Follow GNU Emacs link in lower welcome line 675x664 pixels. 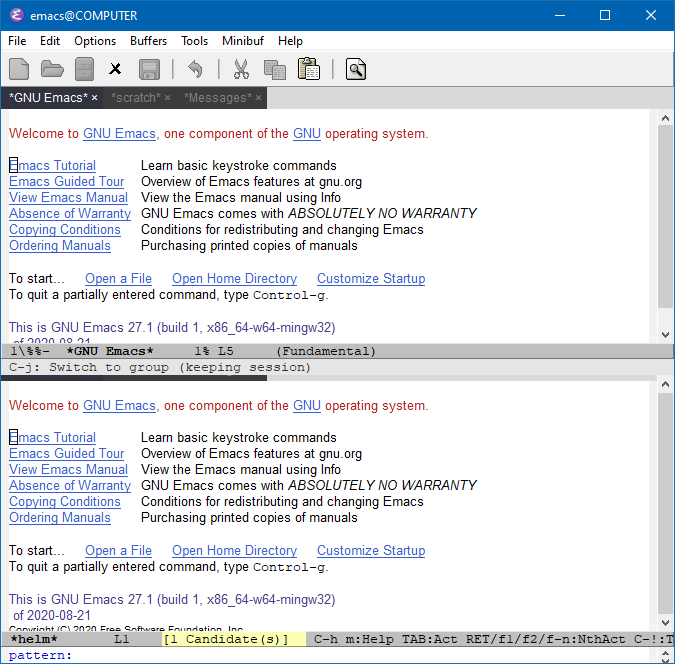(x=119, y=406)
